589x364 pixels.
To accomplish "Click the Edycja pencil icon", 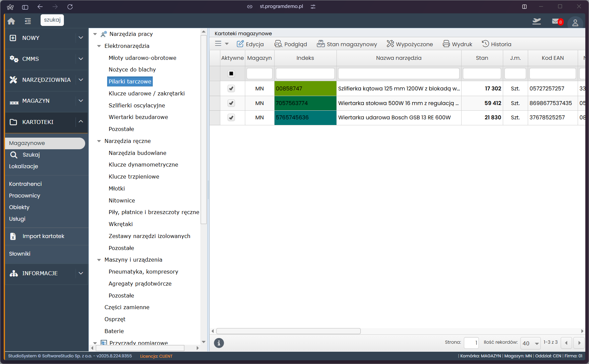I will 240,44.
